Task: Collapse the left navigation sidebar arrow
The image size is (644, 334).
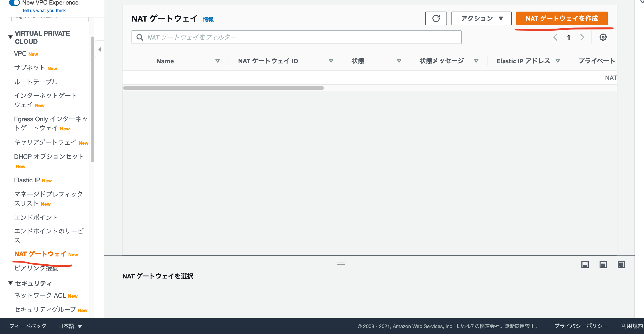Action: [100, 49]
